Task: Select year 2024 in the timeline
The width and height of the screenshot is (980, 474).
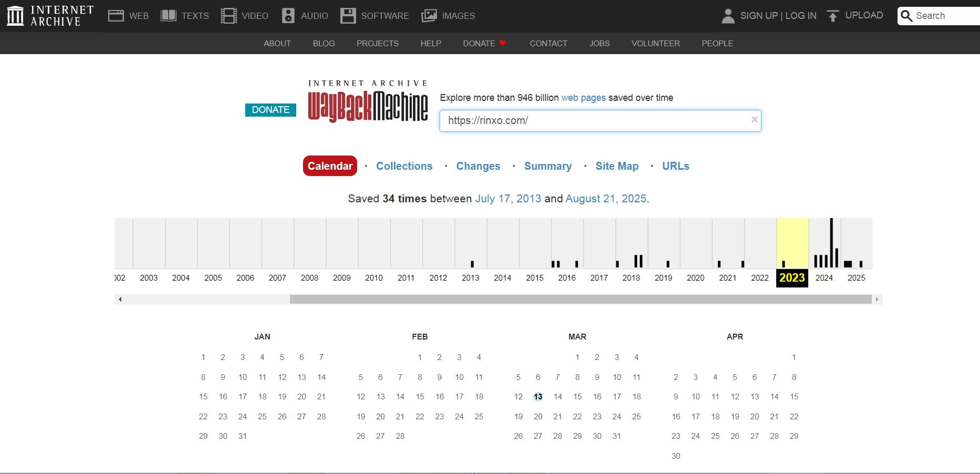Action: [x=824, y=277]
